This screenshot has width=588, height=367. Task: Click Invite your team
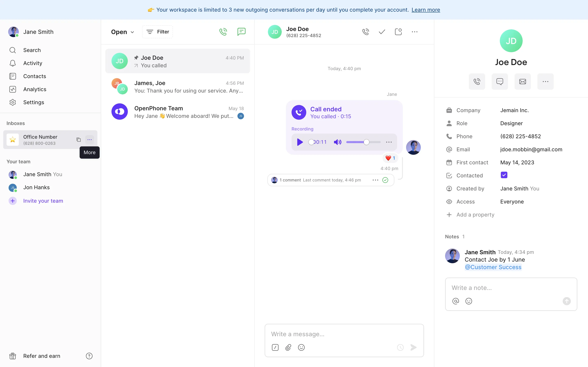[x=43, y=201]
